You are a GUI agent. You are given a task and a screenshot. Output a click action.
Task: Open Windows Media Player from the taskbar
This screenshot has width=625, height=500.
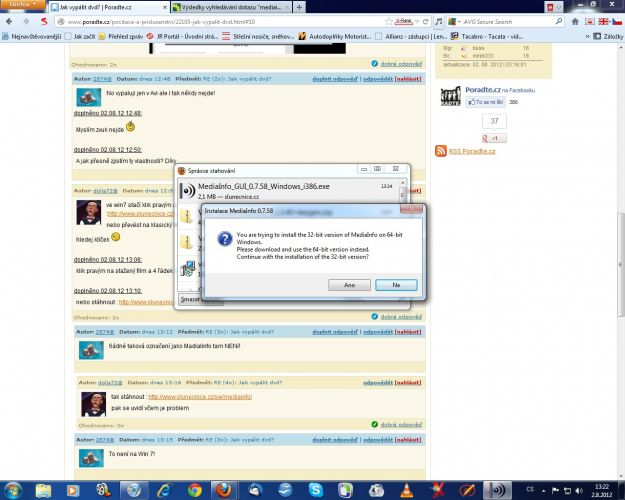click(x=73, y=490)
